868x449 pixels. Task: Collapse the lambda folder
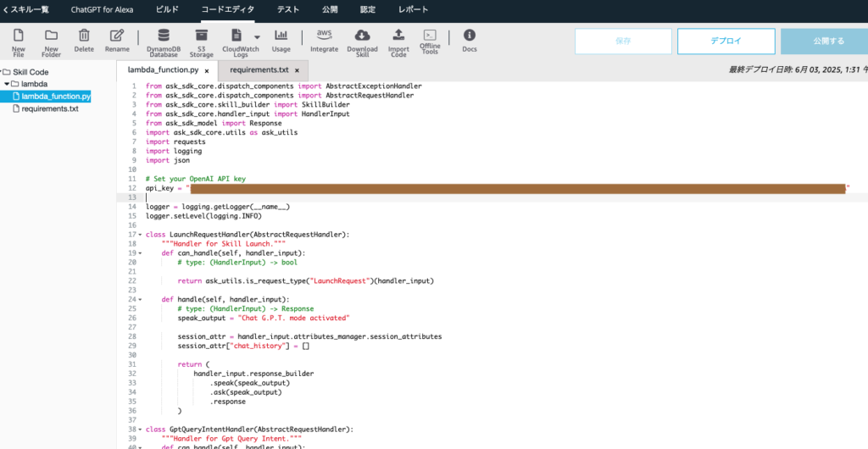click(x=7, y=84)
